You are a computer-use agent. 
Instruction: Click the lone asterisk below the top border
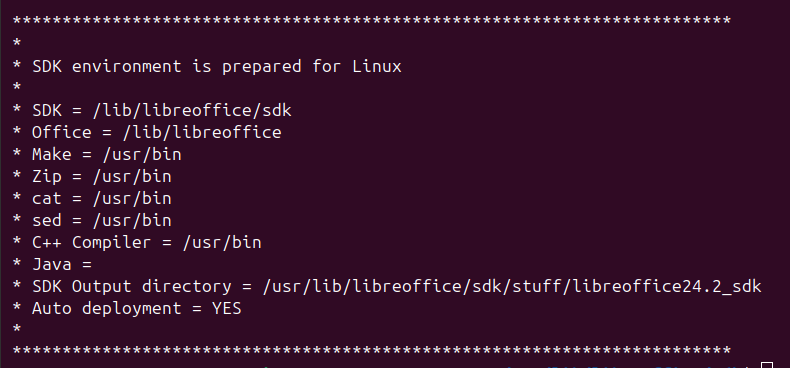17,44
